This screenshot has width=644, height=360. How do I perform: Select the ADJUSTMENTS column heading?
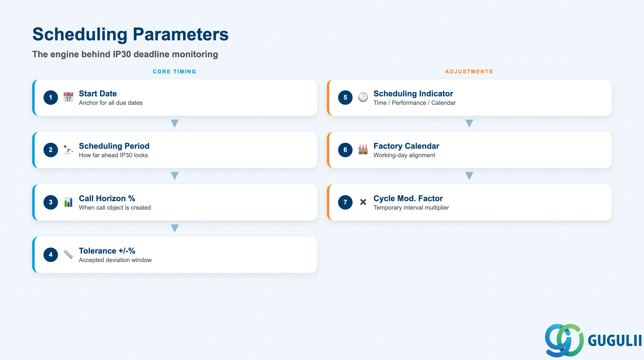click(x=469, y=72)
